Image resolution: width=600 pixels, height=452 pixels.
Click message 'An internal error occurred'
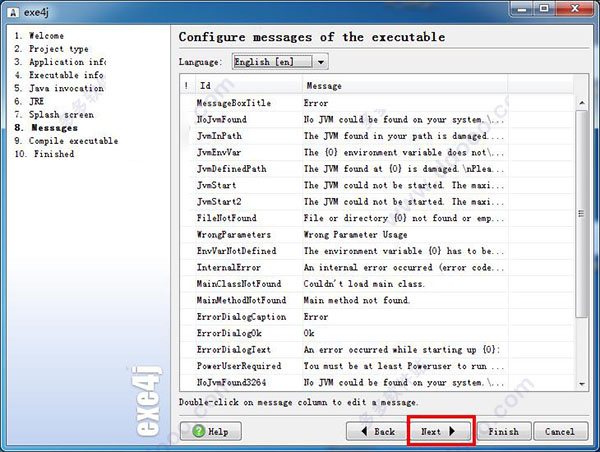404,268
